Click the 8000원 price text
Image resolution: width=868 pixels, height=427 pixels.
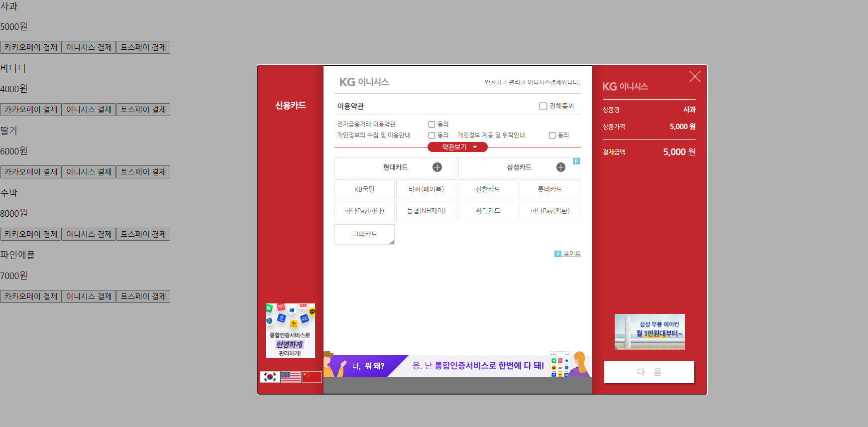point(14,213)
